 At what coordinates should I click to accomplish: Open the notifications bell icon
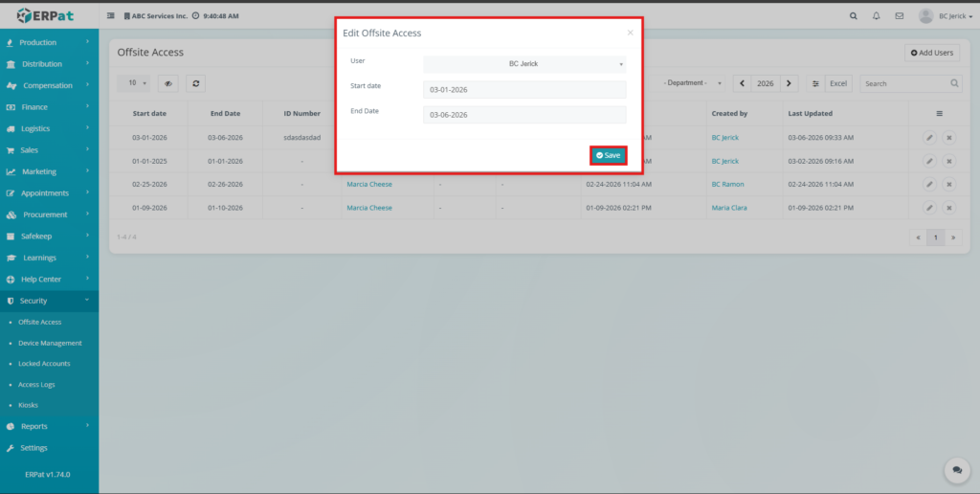pyautogui.click(x=877, y=16)
